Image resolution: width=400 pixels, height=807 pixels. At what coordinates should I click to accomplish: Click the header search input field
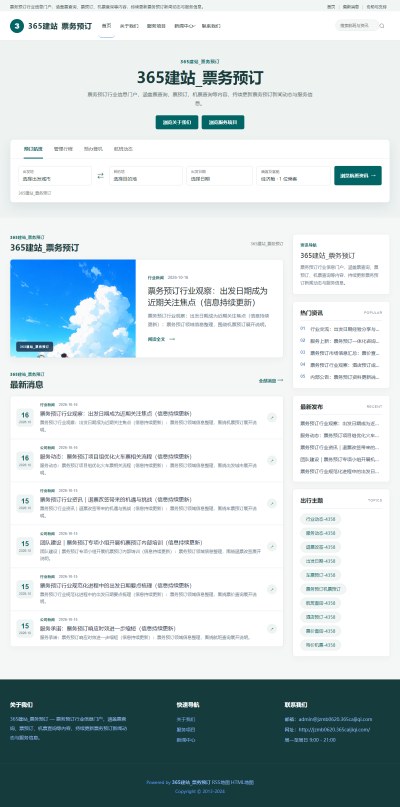[x=356, y=25]
